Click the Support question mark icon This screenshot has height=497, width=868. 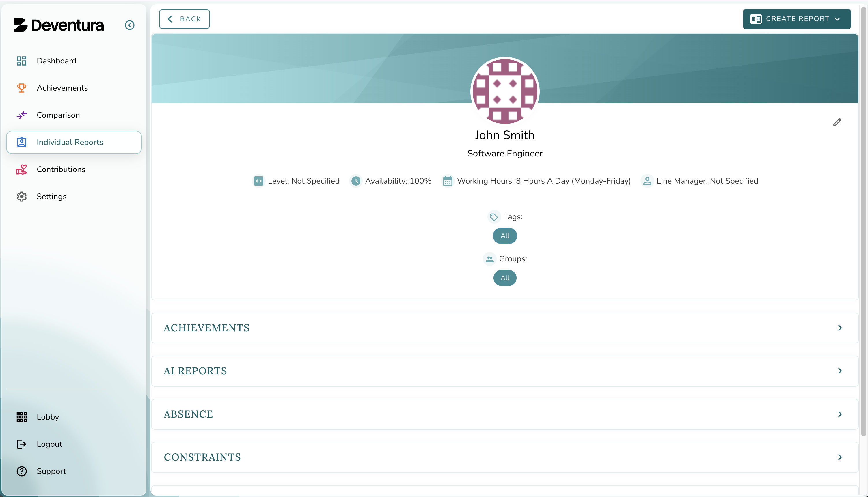point(21,471)
